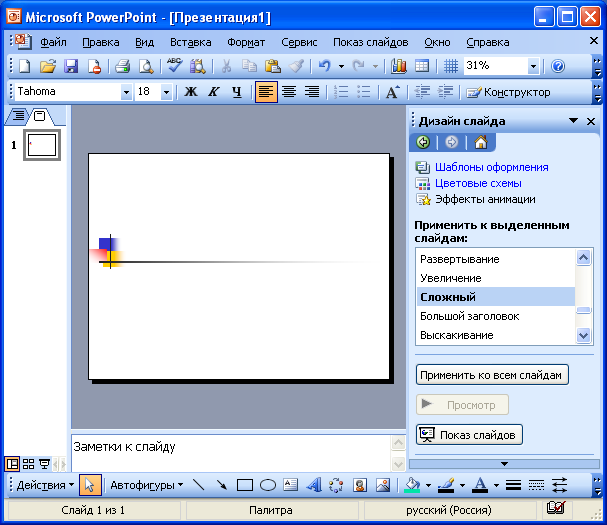The width and height of the screenshot is (607, 525).
Task: Insert a text box from drawing toolbar
Action: pos(290,485)
